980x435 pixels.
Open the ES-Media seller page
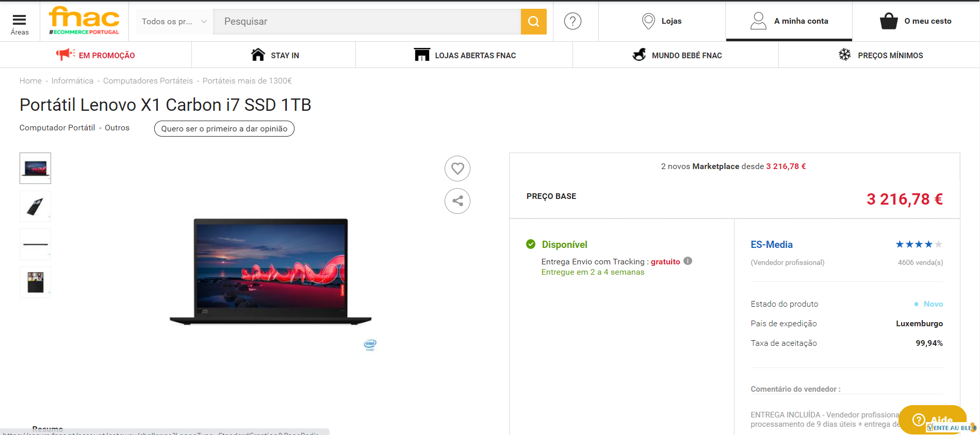772,245
